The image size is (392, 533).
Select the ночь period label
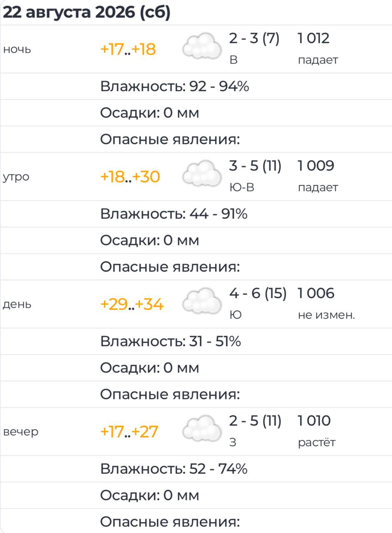tap(17, 50)
